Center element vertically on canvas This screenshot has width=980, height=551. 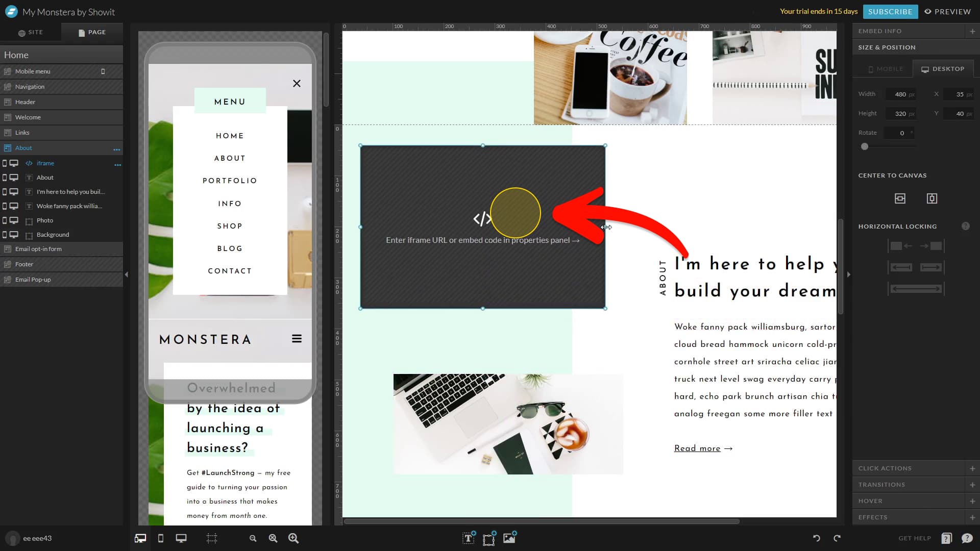click(x=932, y=198)
